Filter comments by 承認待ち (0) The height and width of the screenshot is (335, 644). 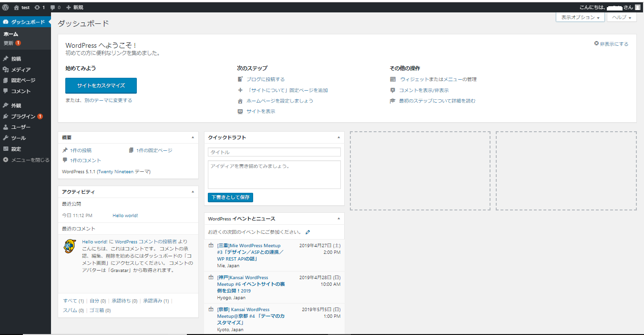pyautogui.click(x=124, y=301)
